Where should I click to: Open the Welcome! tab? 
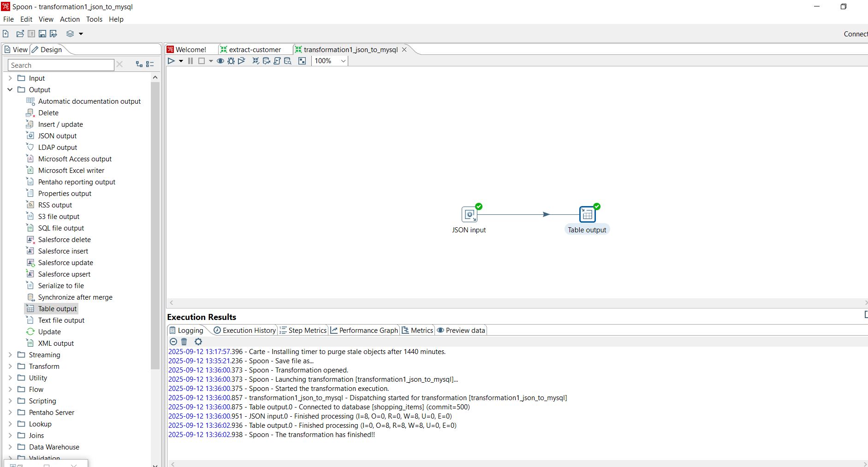coord(187,49)
